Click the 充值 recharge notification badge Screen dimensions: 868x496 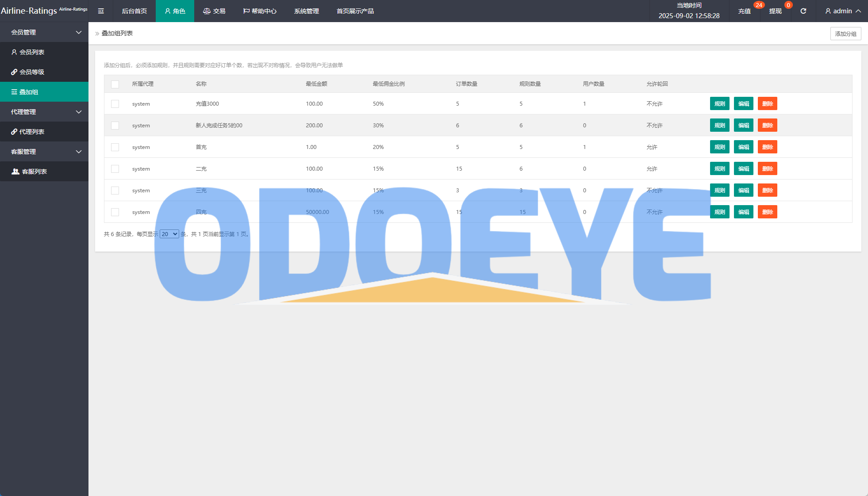759,5
